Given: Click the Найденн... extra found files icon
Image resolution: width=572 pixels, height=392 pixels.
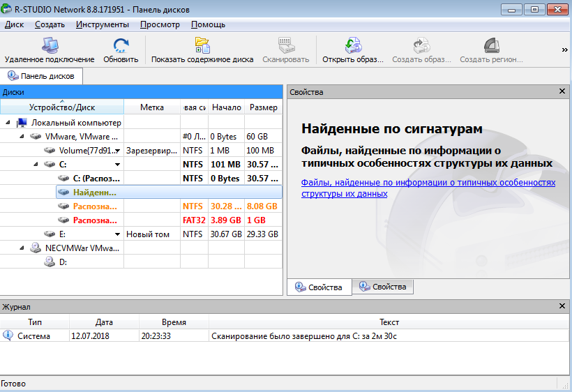Looking at the screenshot, I should [x=63, y=193].
